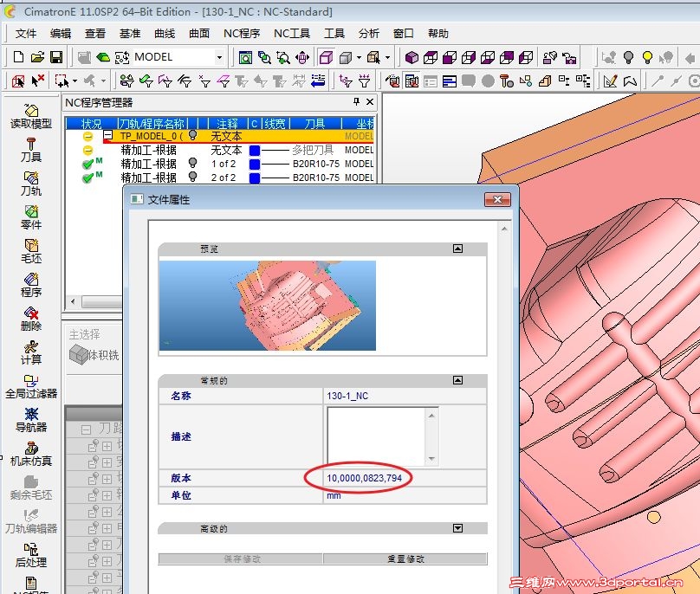Click green check status of '2 of 2' row
Screen dimensions: 700x594
coord(88,178)
